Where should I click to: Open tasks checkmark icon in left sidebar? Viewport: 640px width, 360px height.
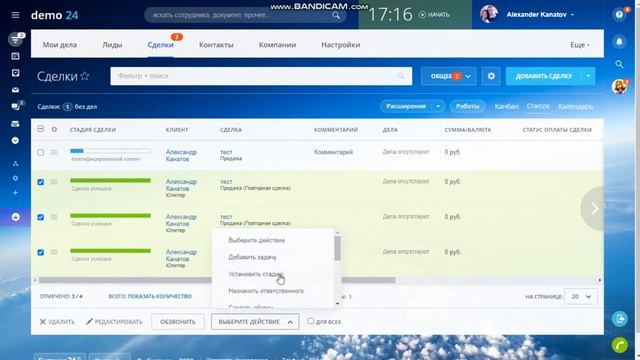pyautogui.click(x=16, y=73)
